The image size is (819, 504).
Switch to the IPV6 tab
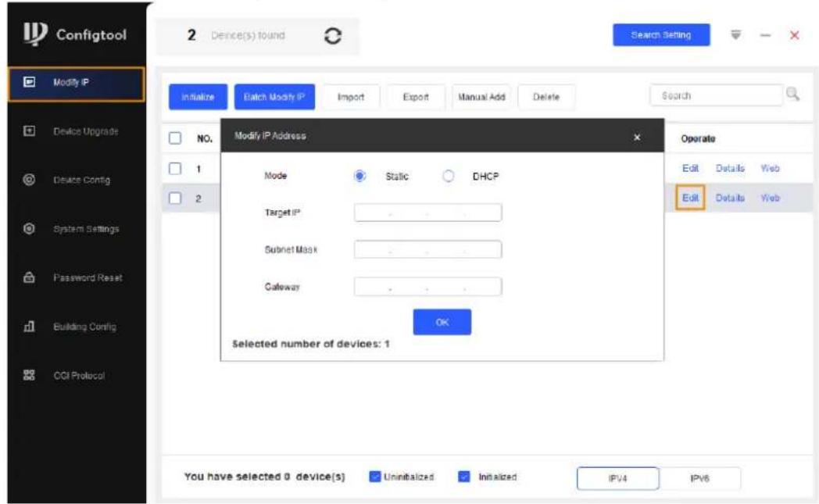pos(700,478)
